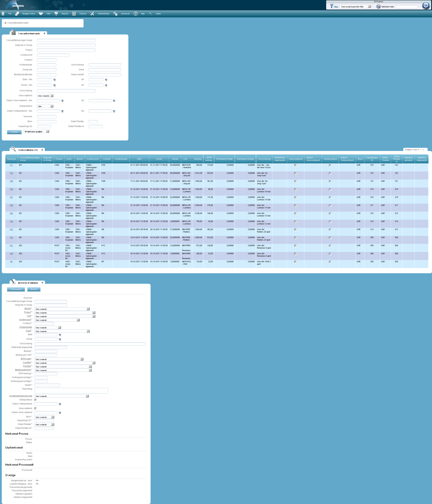This screenshot has height=504, width=432.
Task: Click the filter funnel icon
Action: coord(331,6)
